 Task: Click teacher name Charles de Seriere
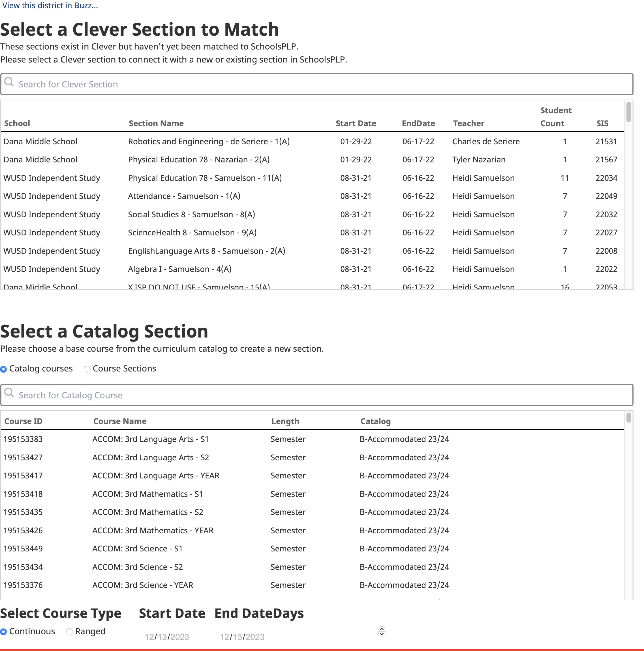tap(486, 141)
